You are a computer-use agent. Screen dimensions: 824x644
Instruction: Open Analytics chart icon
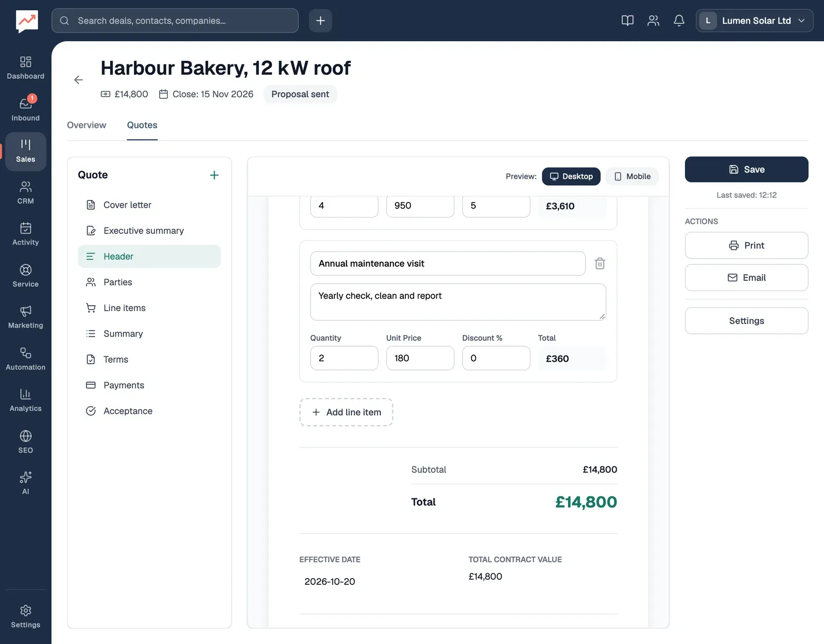tap(25, 400)
